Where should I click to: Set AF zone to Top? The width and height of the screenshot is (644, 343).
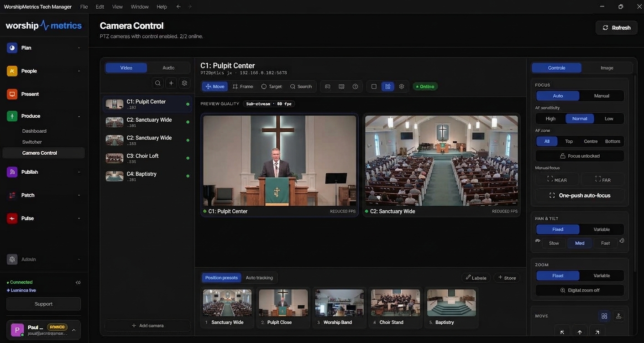pyautogui.click(x=569, y=141)
